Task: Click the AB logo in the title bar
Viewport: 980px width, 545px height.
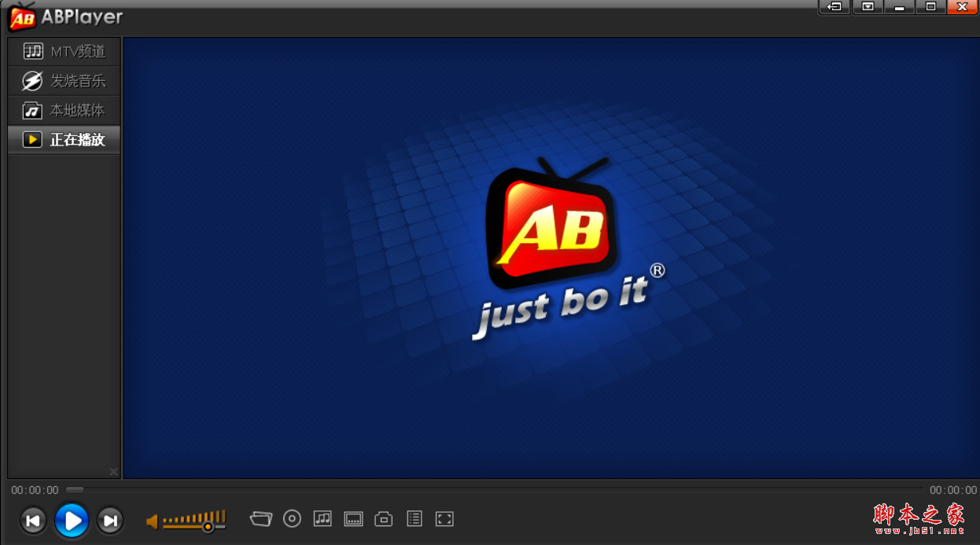Action: 21,17
